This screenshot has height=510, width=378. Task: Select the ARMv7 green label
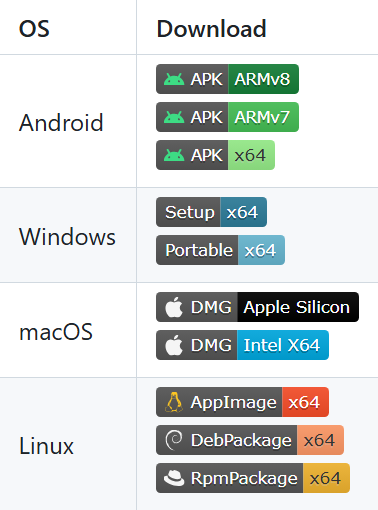pos(263,117)
